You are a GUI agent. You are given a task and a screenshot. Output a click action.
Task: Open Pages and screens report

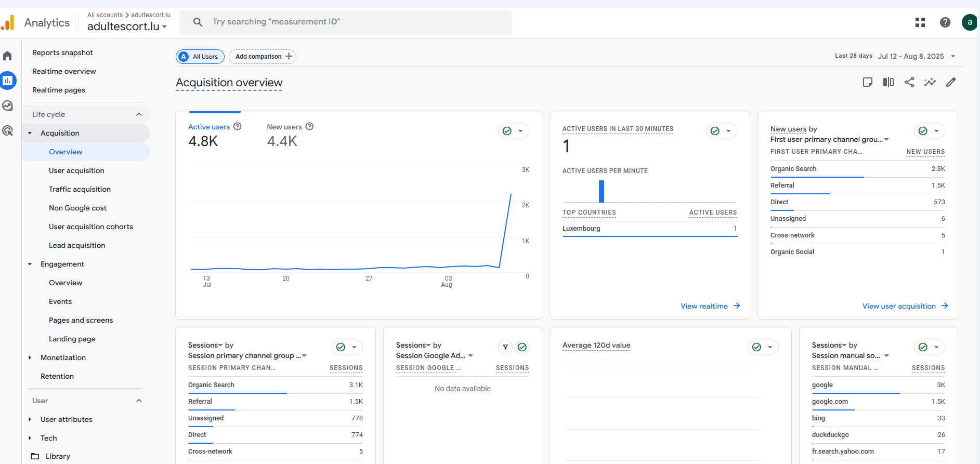(81, 320)
